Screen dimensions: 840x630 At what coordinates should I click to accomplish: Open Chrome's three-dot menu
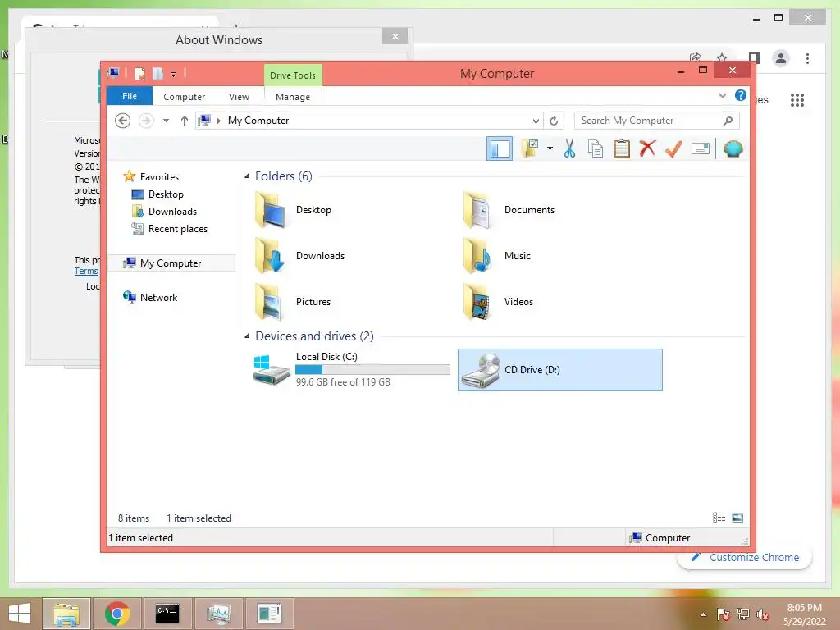pyautogui.click(x=807, y=58)
